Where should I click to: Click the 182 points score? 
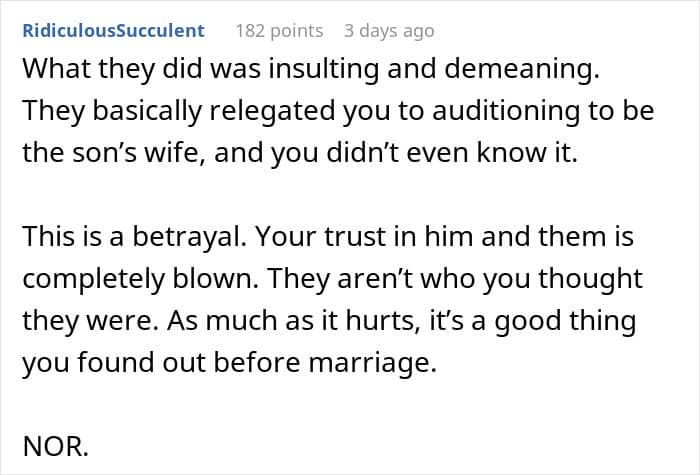[x=279, y=30]
